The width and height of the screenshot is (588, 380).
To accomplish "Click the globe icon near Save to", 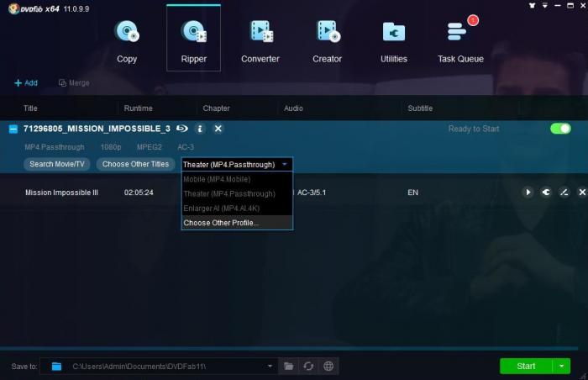I will tap(328, 366).
